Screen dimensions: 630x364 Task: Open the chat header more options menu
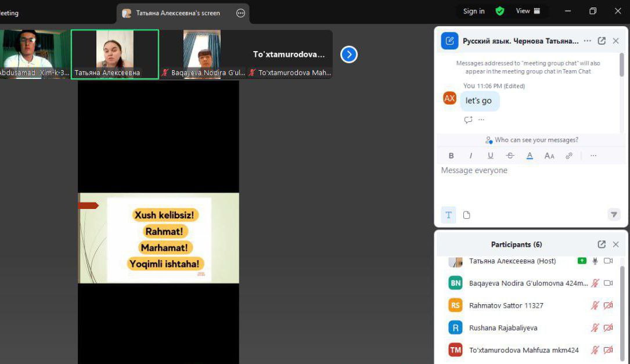pos(587,41)
